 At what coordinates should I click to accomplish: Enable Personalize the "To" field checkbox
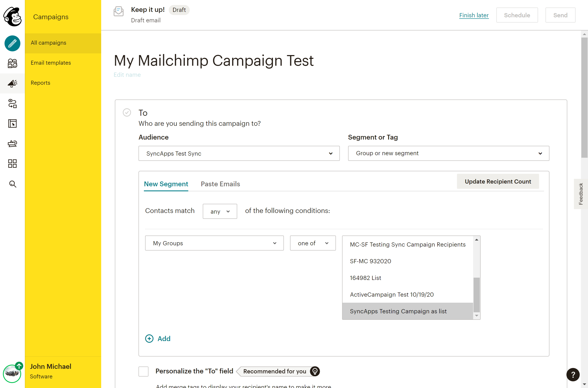(144, 372)
